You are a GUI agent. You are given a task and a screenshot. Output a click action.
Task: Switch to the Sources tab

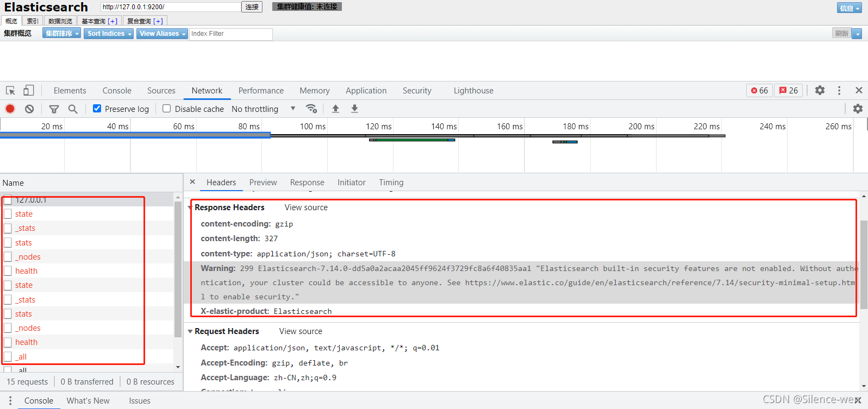[x=161, y=91]
